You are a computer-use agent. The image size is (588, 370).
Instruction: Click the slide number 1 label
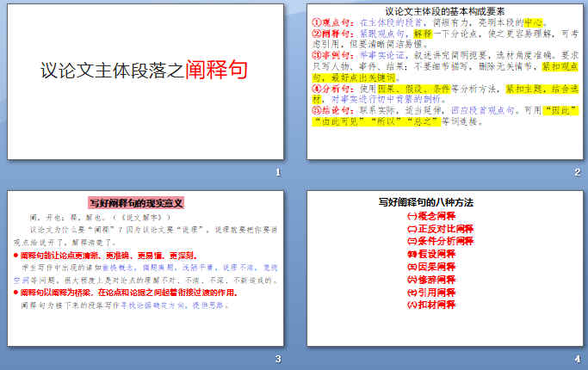(x=277, y=173)
